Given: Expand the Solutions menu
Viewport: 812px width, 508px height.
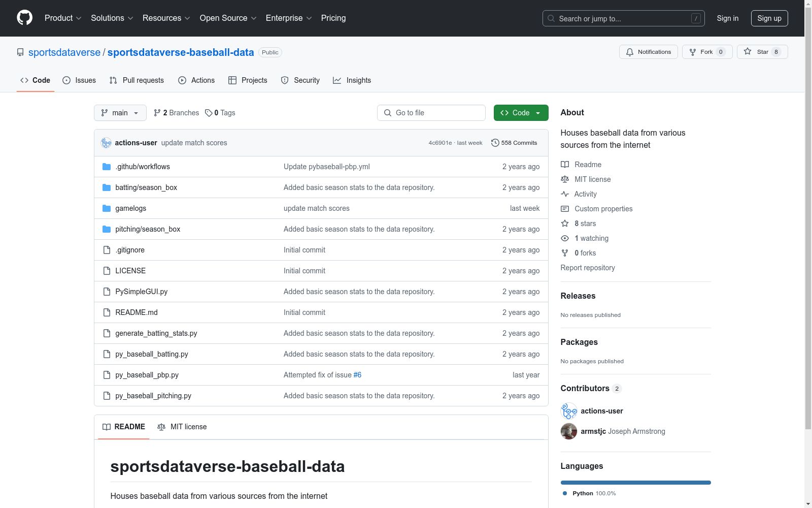Looking at the screenshot, I should click(x=112, y=18).
